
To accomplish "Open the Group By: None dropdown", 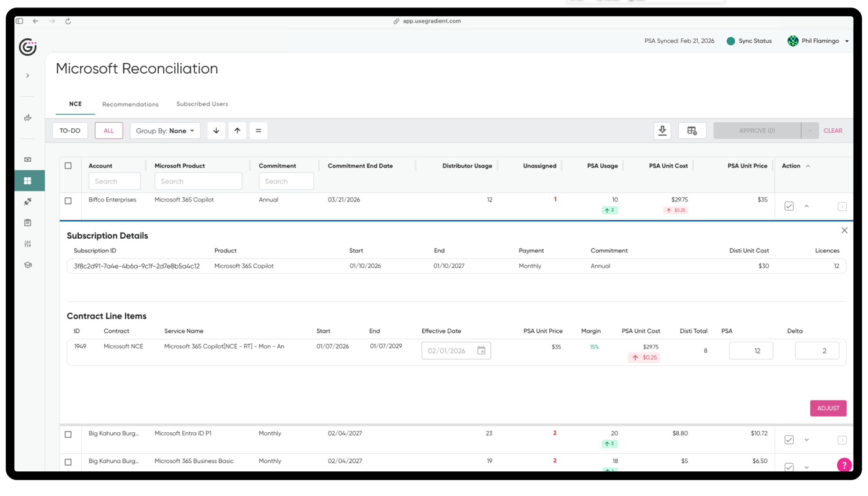I will pos(165,130).
